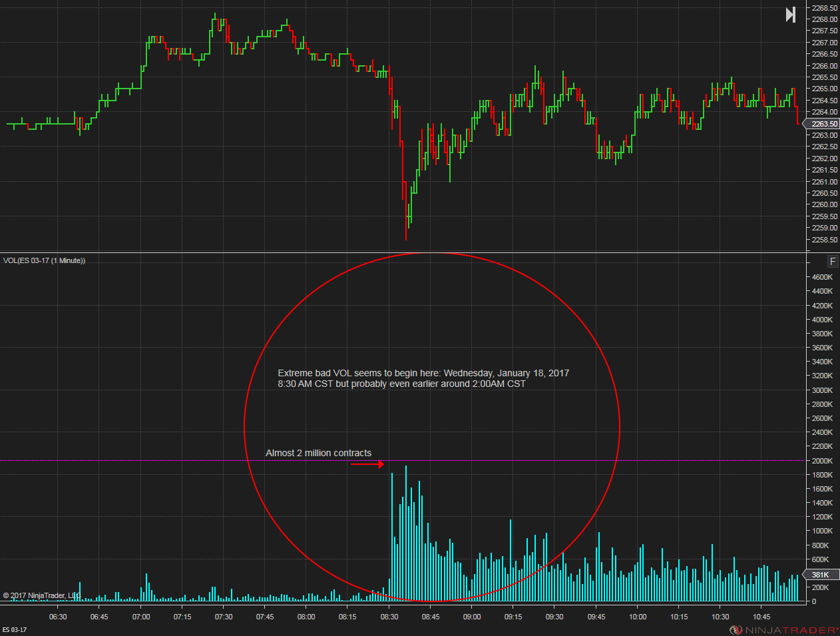
Task: Click the 2258.50 price axis label
Action: click(825, 240)
